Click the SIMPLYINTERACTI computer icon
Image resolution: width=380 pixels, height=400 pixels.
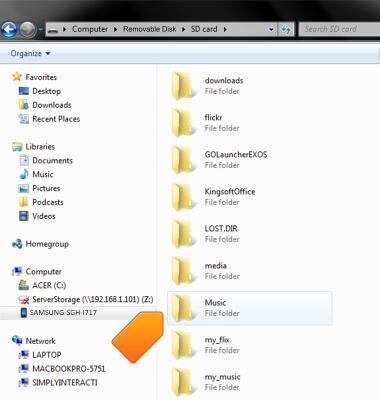tap(24, 382)
